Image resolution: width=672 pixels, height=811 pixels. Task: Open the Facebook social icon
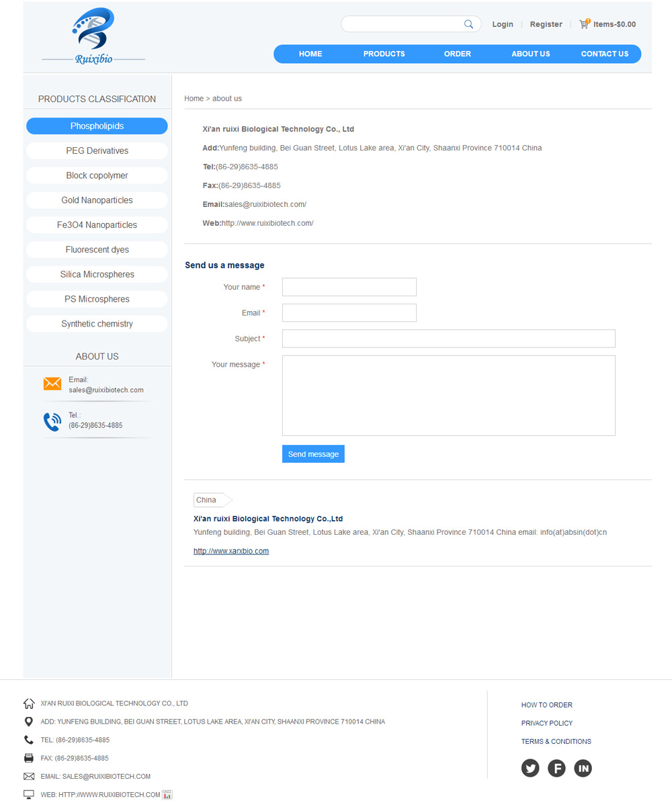[556, 768]
